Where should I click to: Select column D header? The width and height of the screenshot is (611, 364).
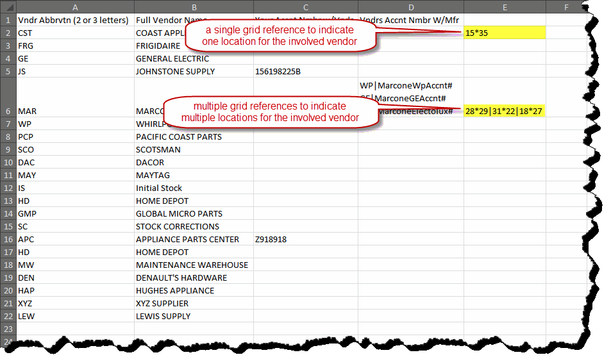pyautogui.click(x=411, y=7)
